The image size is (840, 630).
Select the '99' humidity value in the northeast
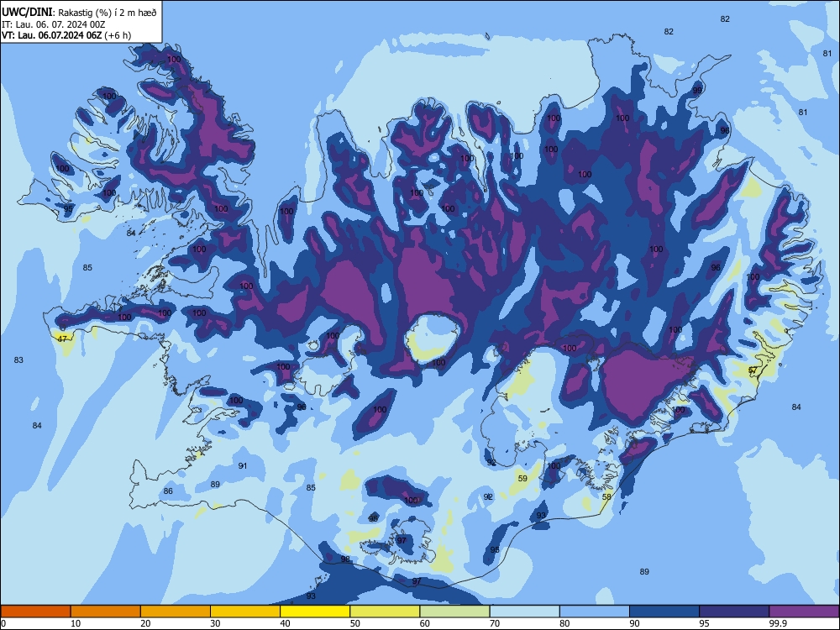click(697, 91)
